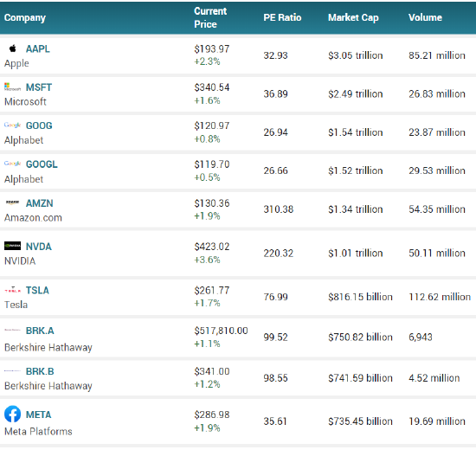
Task: Click the Microsoft logo icon
Action: coord(12,87)
